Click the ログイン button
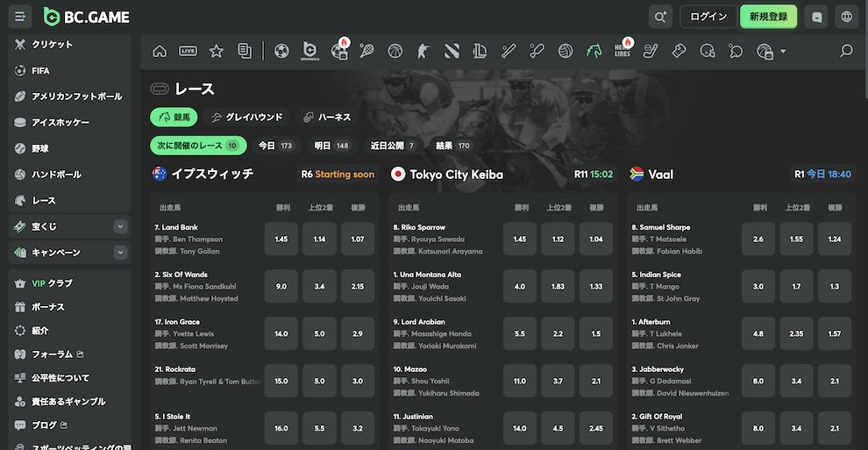 click(708, 17)
